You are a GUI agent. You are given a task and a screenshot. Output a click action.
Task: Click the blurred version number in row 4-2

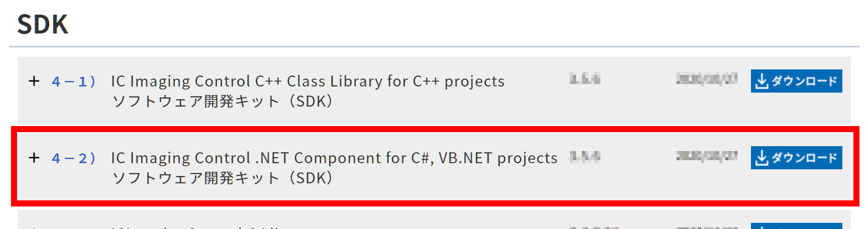[x=585, y=157]
